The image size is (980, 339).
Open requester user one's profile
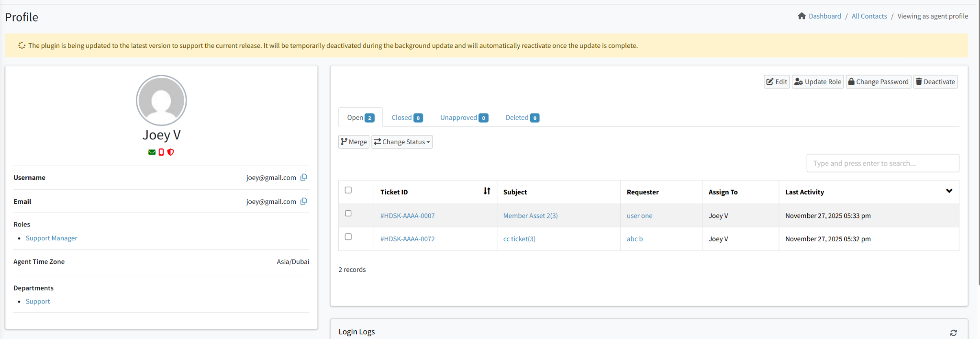click(x=639, y=216)
